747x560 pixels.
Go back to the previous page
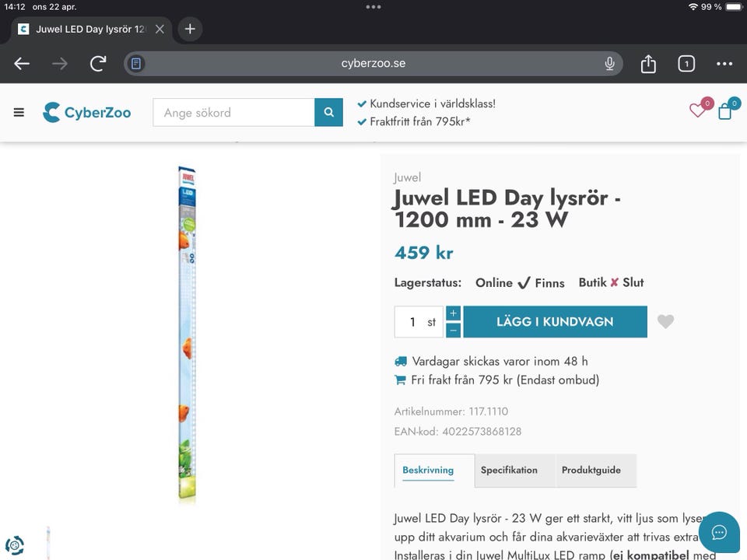click(22, 64)
